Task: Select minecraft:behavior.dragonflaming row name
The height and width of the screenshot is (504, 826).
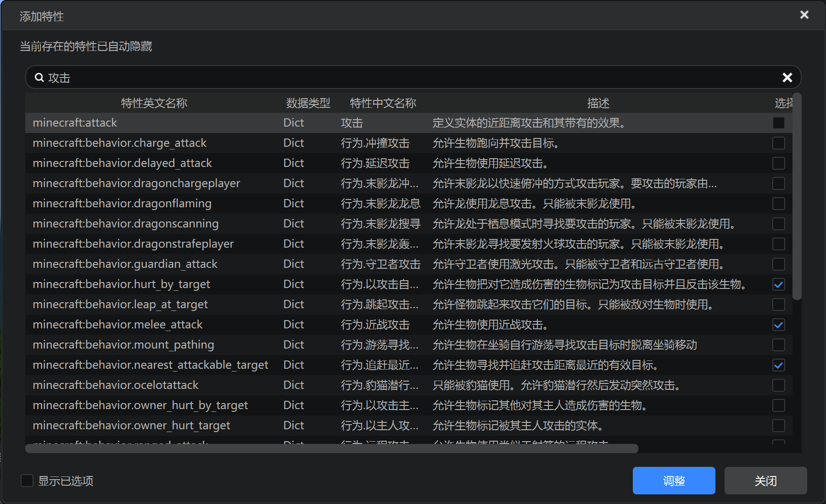Action: (122, 204)
